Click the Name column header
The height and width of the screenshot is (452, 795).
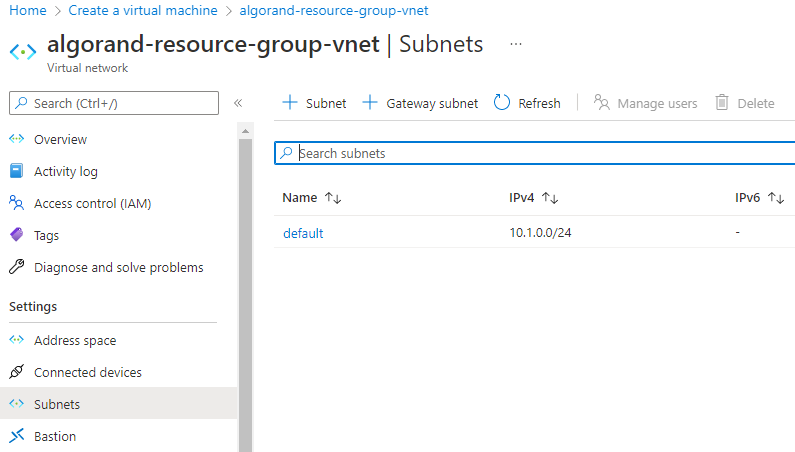[300, 197]
